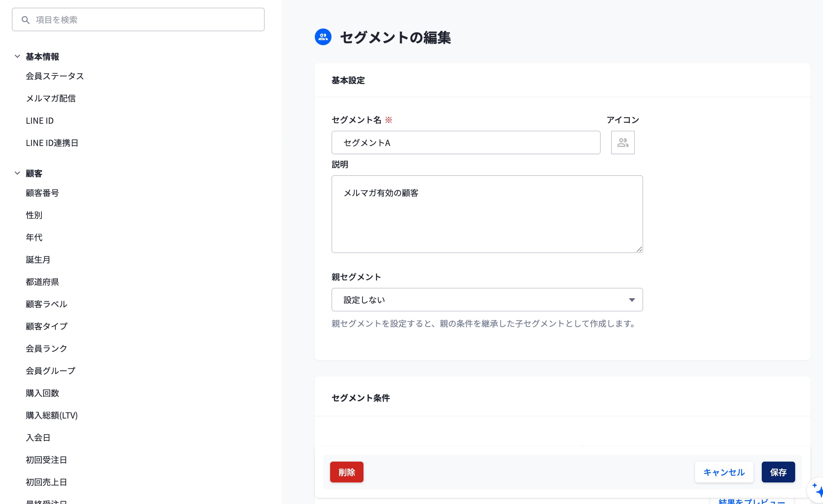
Task: Select 会員ステータス in the sidebar
Action: pos(55,76)
